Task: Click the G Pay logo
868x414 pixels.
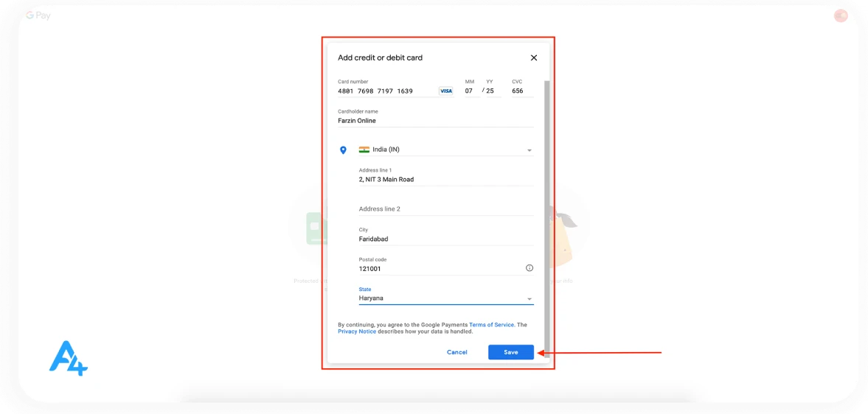Action: (x=38, y=16)
